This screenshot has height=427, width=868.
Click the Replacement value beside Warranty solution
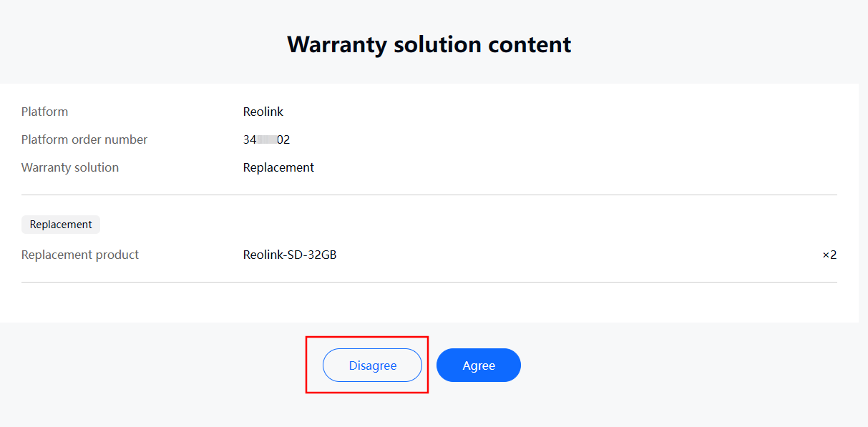[x=278, y=167]
